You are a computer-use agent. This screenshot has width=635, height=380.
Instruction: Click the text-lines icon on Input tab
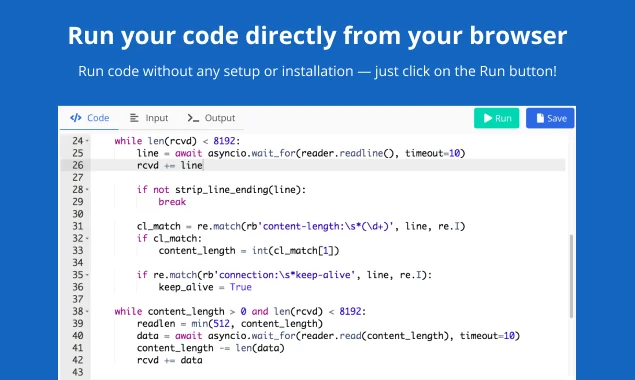pyautogui.click(x=134, y=118)
